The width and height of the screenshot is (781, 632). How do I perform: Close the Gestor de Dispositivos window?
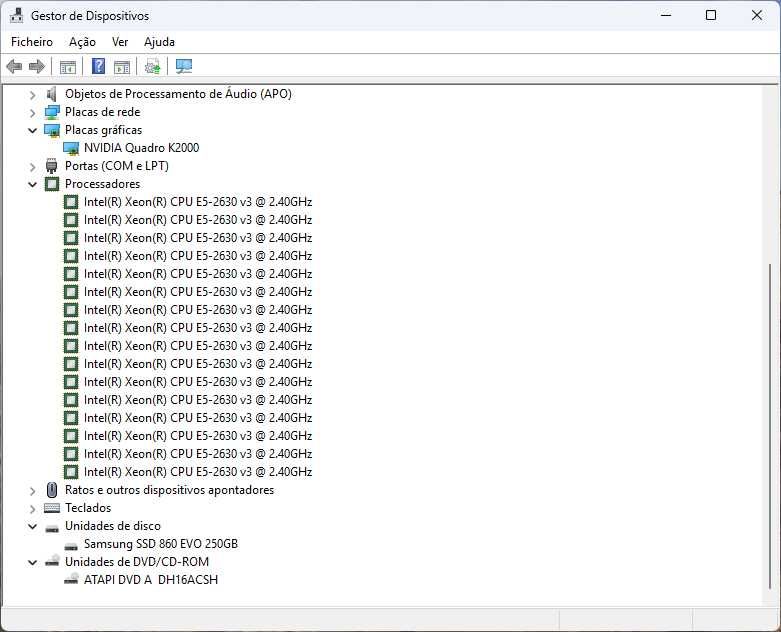tap(757, 15)
